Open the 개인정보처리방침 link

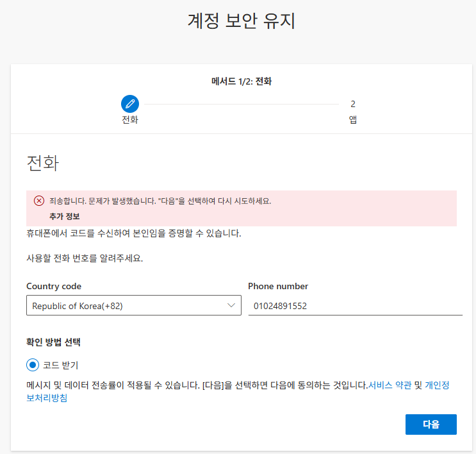[x=437, y=385]
